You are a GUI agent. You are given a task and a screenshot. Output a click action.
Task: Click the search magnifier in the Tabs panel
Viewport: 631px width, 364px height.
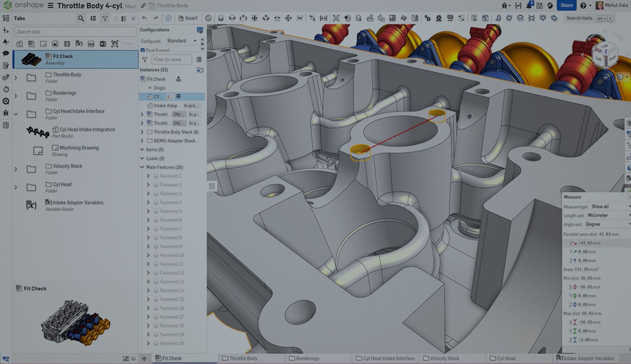[81, 18]
